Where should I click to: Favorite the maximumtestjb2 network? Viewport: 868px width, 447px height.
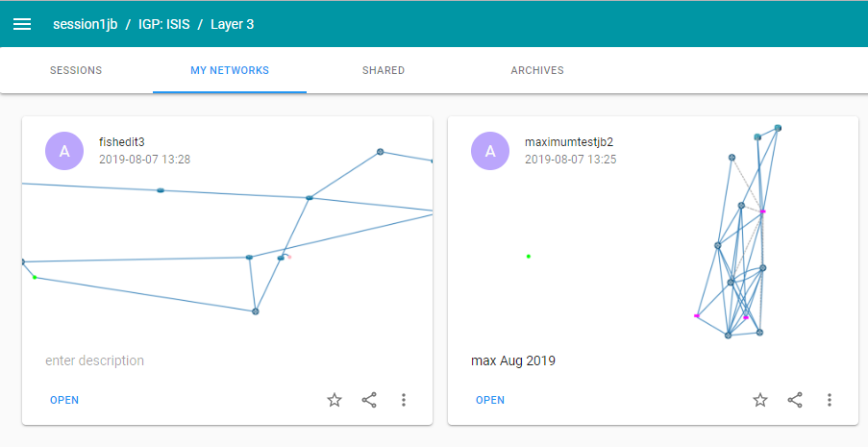click(x=760, y=400)
